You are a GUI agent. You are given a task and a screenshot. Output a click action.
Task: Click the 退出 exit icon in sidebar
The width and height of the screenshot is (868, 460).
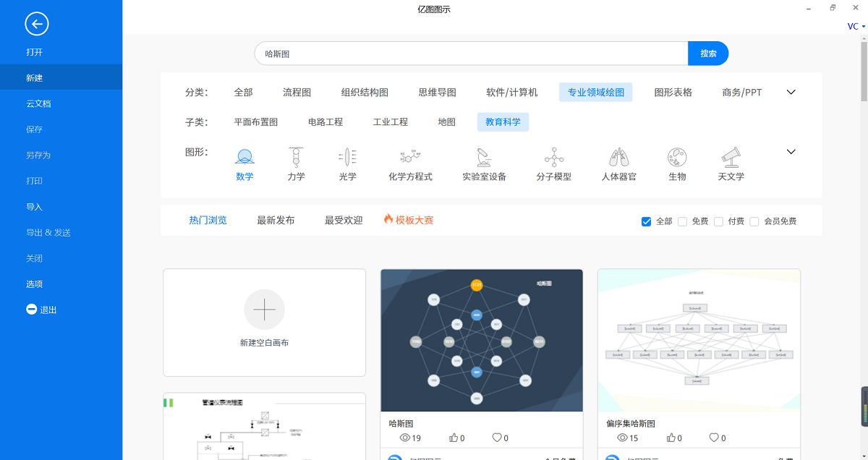(31, 310)
